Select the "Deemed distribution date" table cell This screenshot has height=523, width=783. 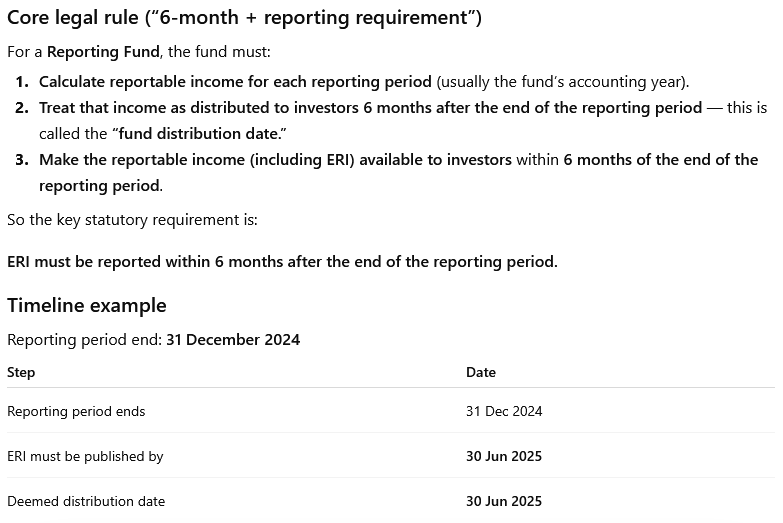pos(86,501)
